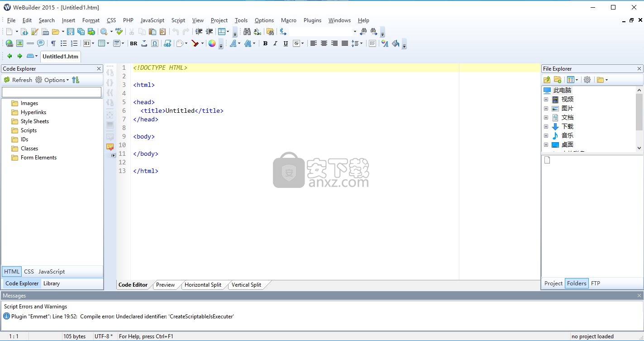Click the Code Explorer filter input field

(52, 92)
